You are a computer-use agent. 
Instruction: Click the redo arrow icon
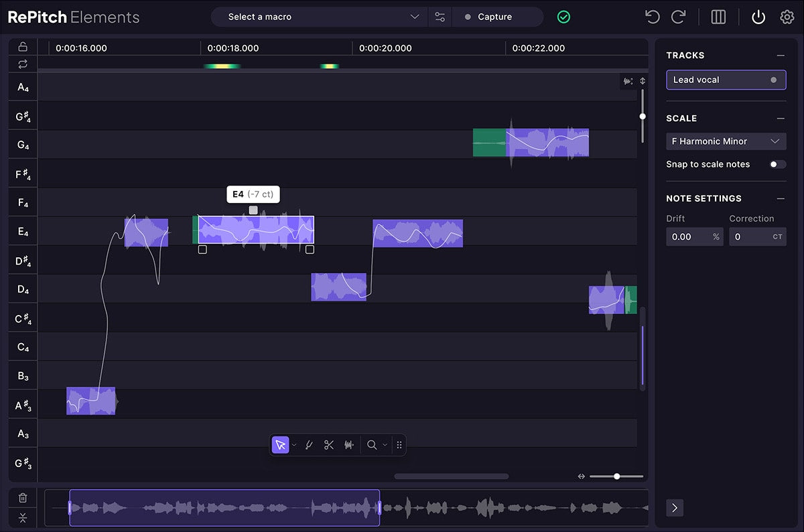tap(679, 17)
